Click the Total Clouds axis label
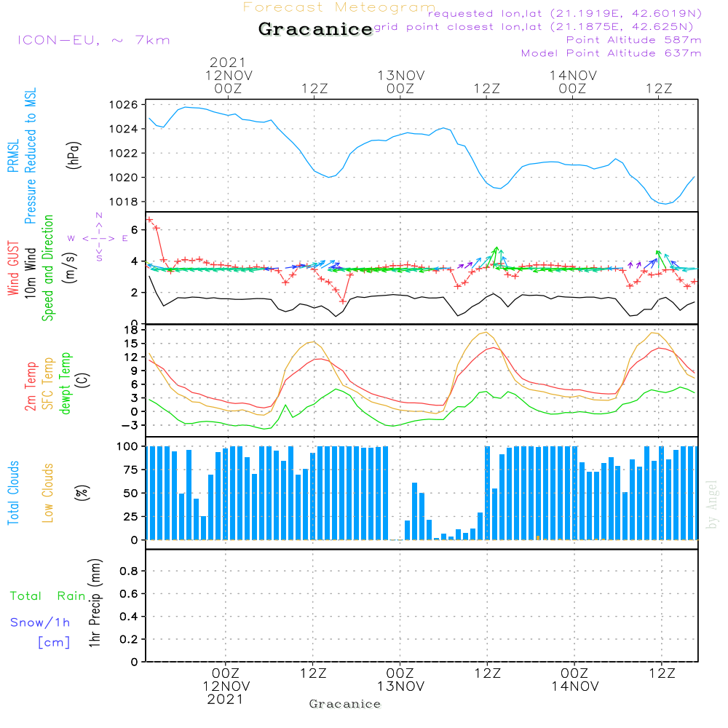The image size is (728, 728). [x=13, y=493]
